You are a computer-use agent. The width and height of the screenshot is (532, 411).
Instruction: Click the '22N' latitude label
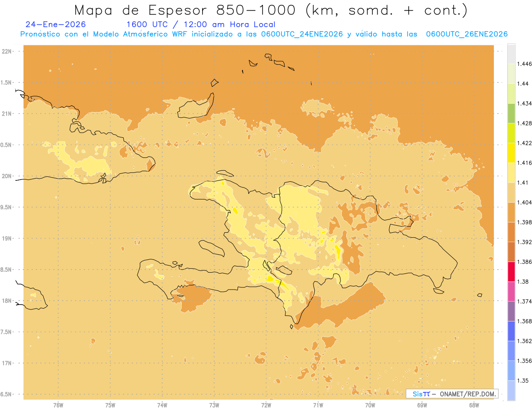coord(7,51)
